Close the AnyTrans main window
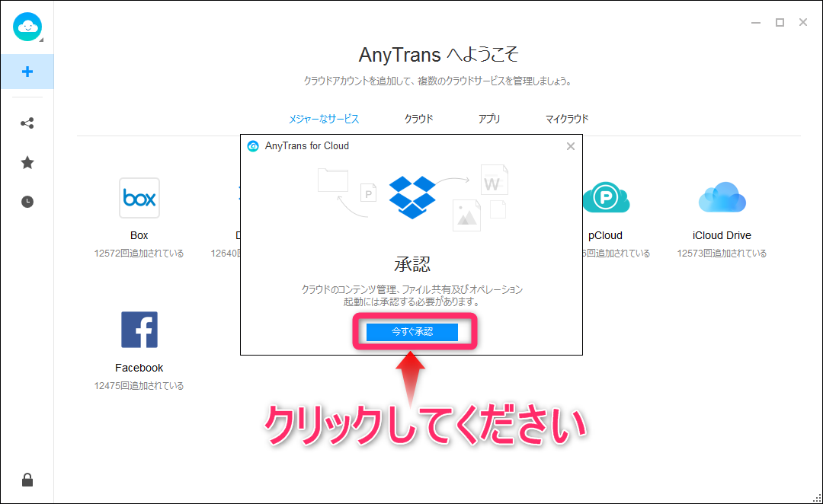823x504 pixels. coord(803,23)
